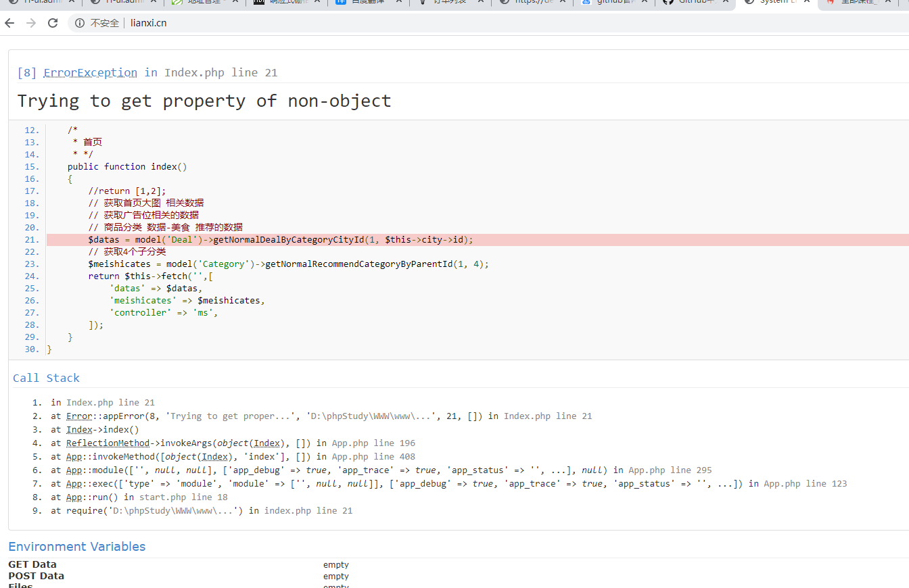Click 'Index.php line 21' in error header
The width and height of the screenshot is (909, 588).
(x=221, y=72)
